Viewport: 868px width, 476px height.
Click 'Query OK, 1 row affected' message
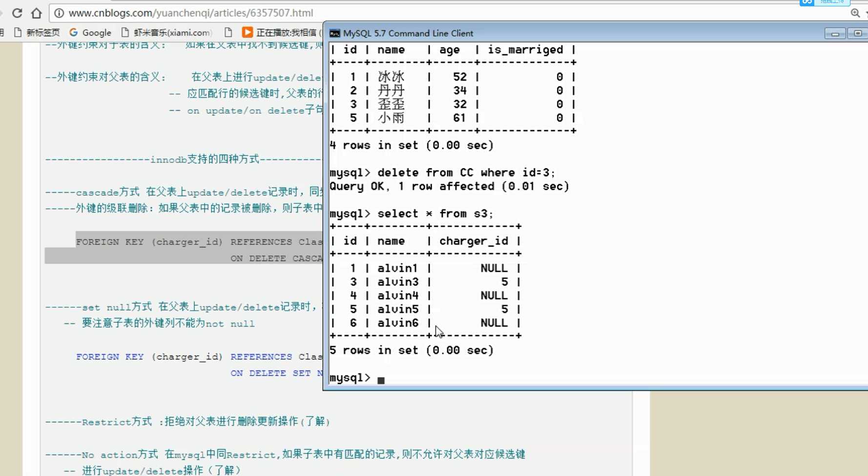click(449, 186)
